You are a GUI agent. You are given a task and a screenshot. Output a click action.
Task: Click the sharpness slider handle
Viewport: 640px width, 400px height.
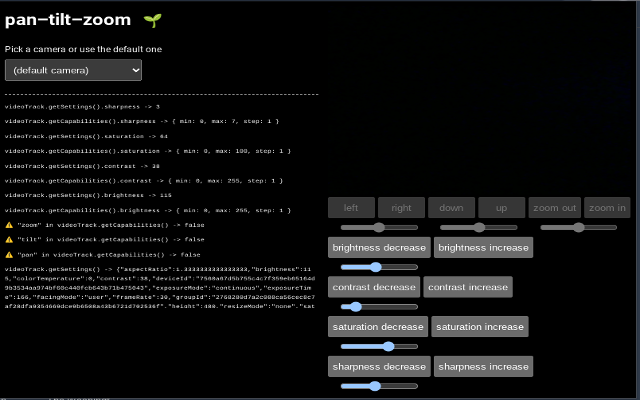coord(375,386)
